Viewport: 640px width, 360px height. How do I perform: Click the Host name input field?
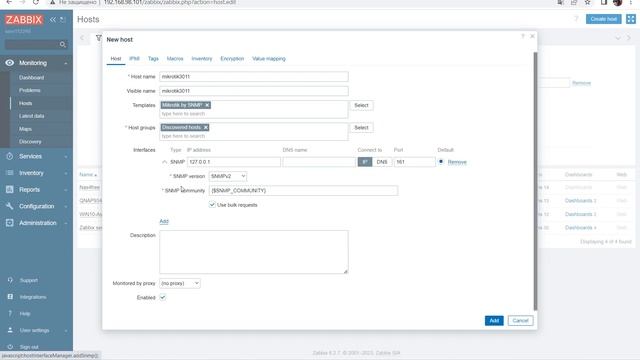click(254, 76)
